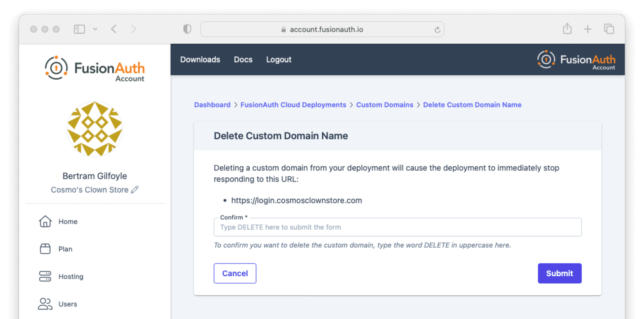The height and width of the screenshot is (319, 644).
Task: Click the Hosting server icon
Action: coord(45,276)
